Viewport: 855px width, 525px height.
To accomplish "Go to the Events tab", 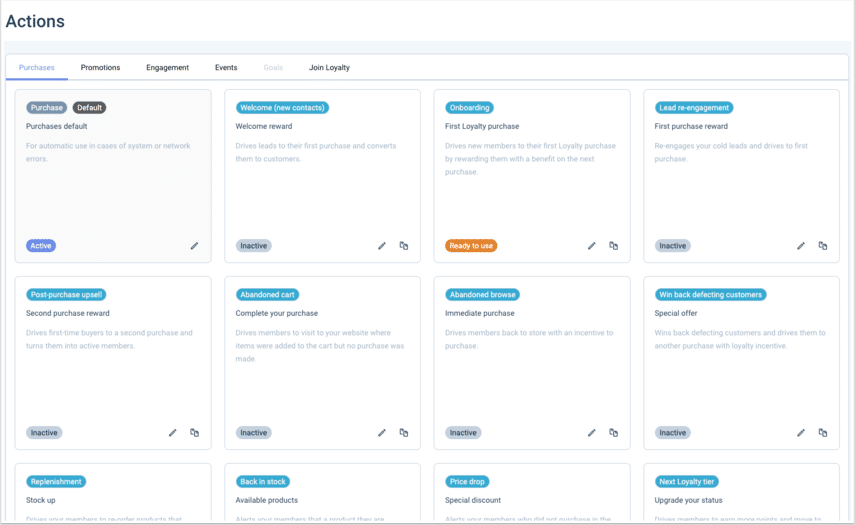I will pos(226,68).
